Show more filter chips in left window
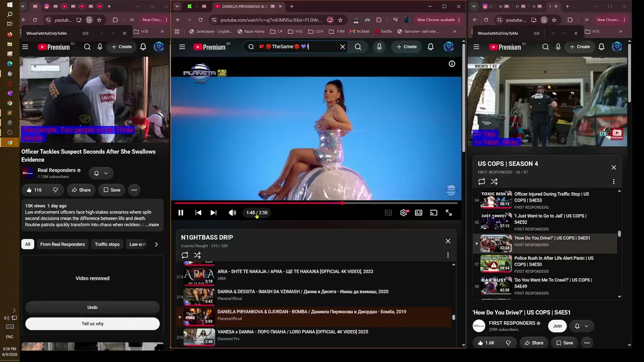Image resolution: width=644 pixels, height=362 pixels. tap(156, 244)
